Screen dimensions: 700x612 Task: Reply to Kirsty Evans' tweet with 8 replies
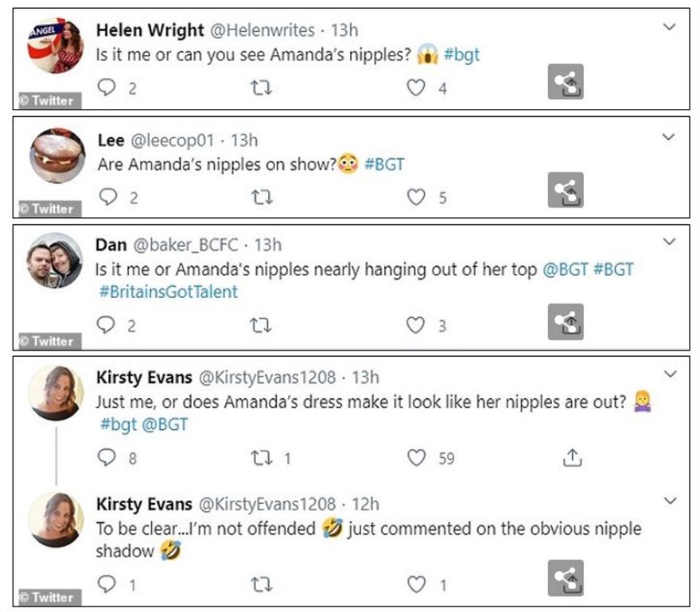tap(107, 458)
